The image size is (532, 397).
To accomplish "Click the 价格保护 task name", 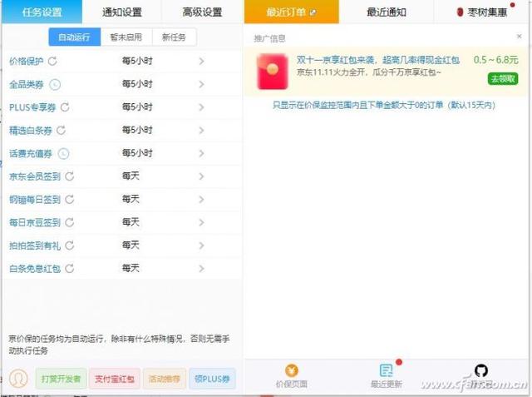I will tap(27, 61).
